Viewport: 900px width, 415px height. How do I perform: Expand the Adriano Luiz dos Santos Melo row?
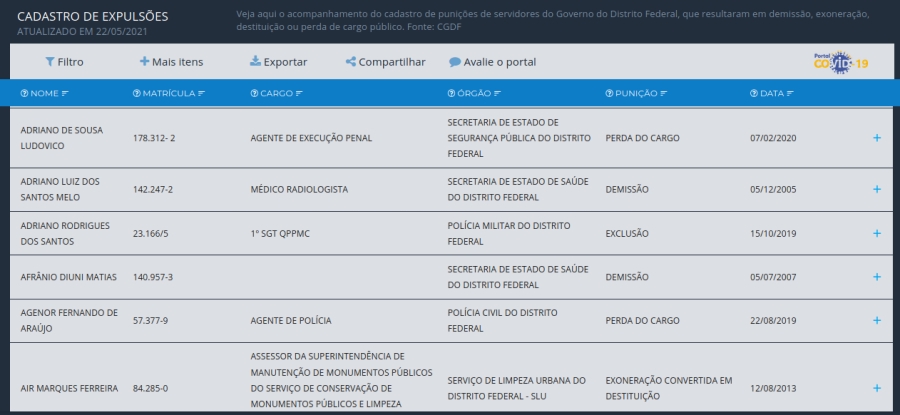click(877, 189)
